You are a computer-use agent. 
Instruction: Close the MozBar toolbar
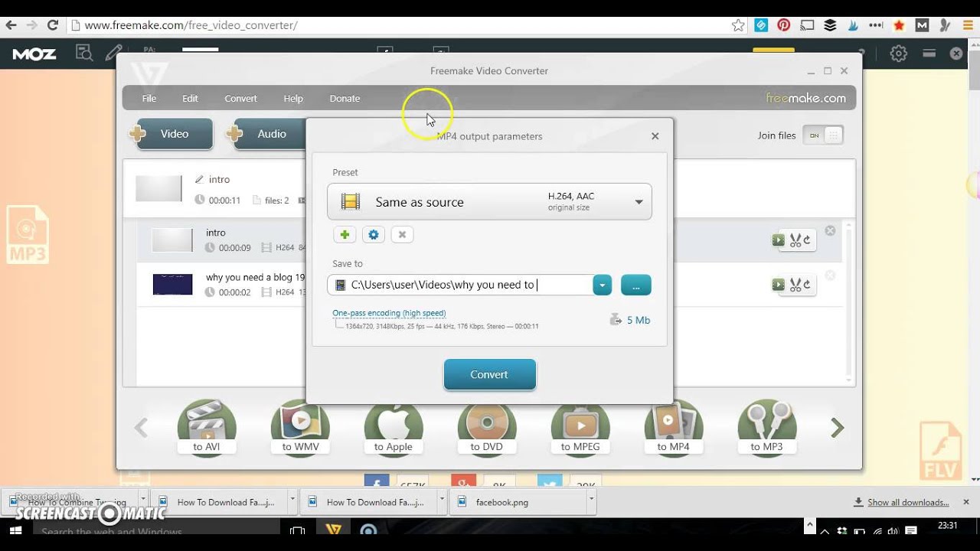tap(956, 54)
